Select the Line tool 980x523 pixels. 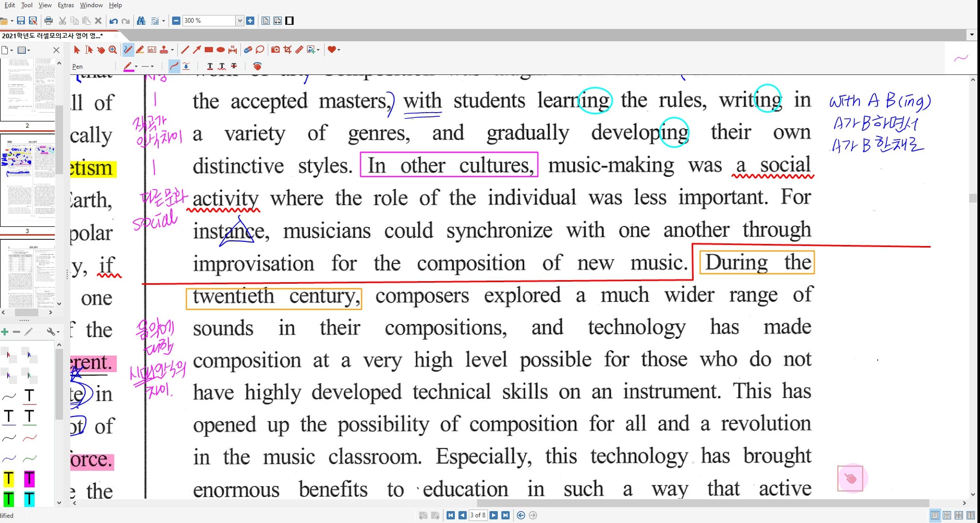pyautogui.click(x=185, y=50)
